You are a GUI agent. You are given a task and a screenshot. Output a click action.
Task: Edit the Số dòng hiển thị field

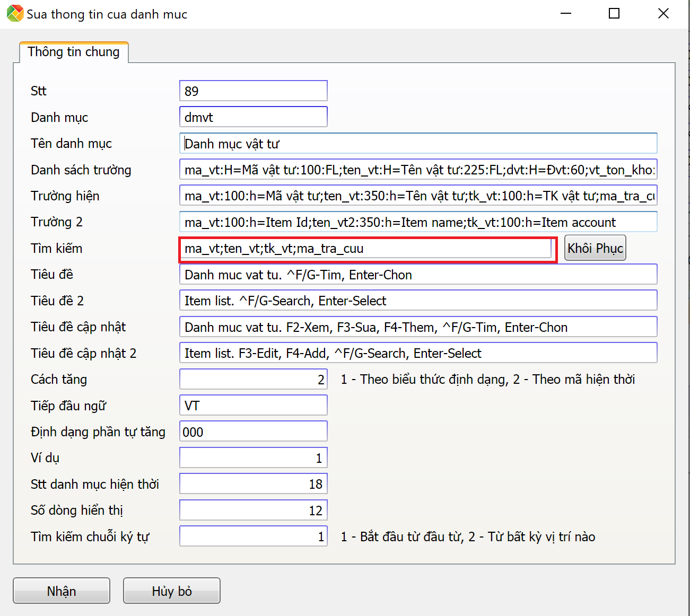coord(254,511)
